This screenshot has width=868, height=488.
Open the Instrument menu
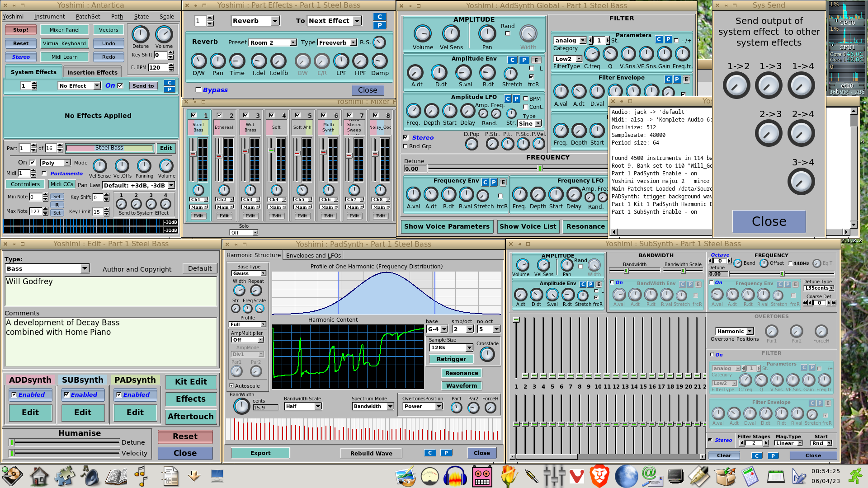tap(49, 17)
